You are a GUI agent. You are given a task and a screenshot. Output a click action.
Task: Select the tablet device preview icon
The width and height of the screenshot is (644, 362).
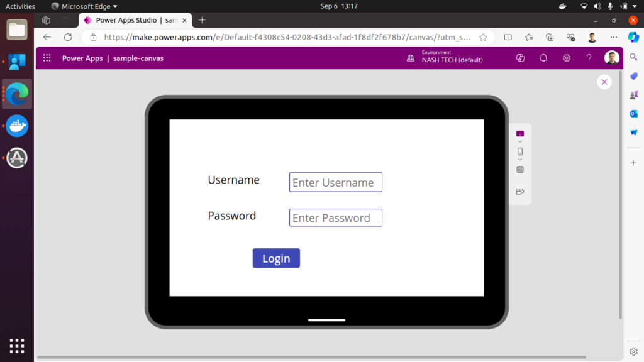point(520,134)
